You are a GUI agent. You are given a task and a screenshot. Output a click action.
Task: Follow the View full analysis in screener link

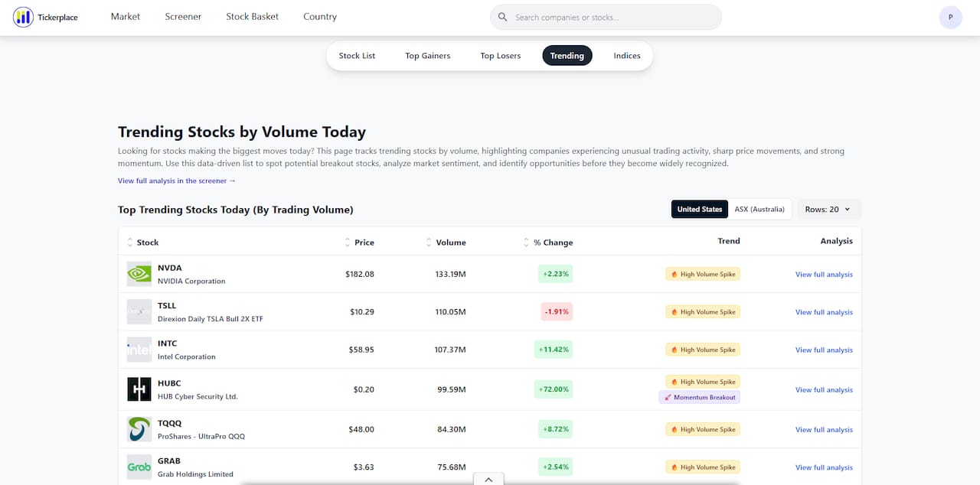pos(177,181)
